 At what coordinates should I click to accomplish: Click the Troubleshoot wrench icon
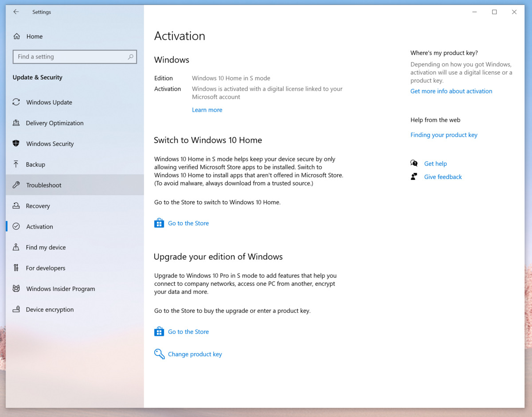(x=16, y=185)
